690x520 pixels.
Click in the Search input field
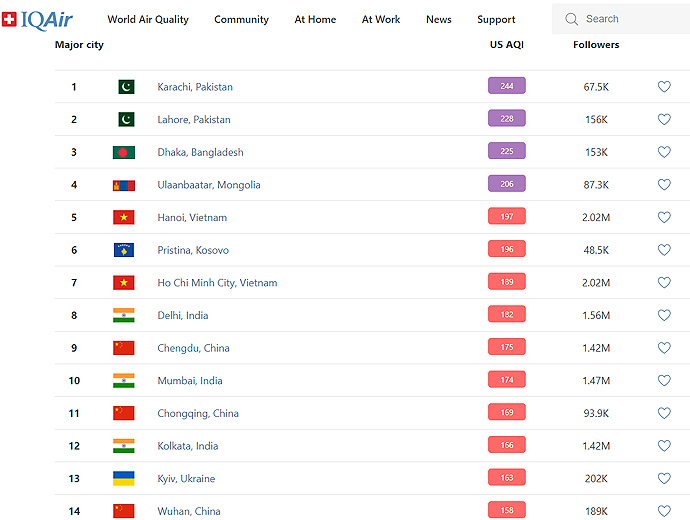click(625, 19)
